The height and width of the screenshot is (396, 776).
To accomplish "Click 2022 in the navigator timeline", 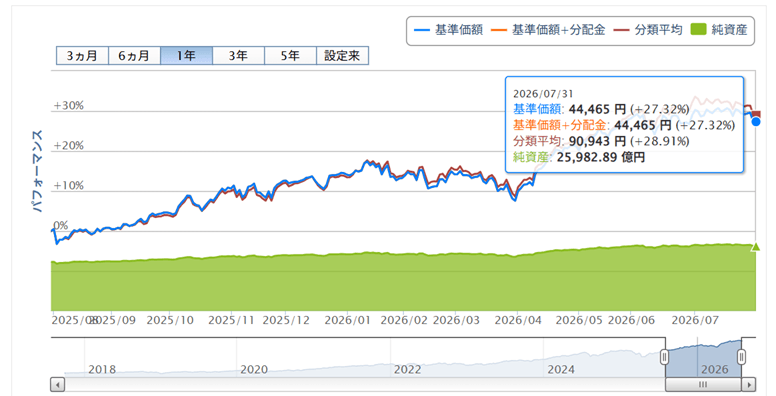I will pos(407,369).
